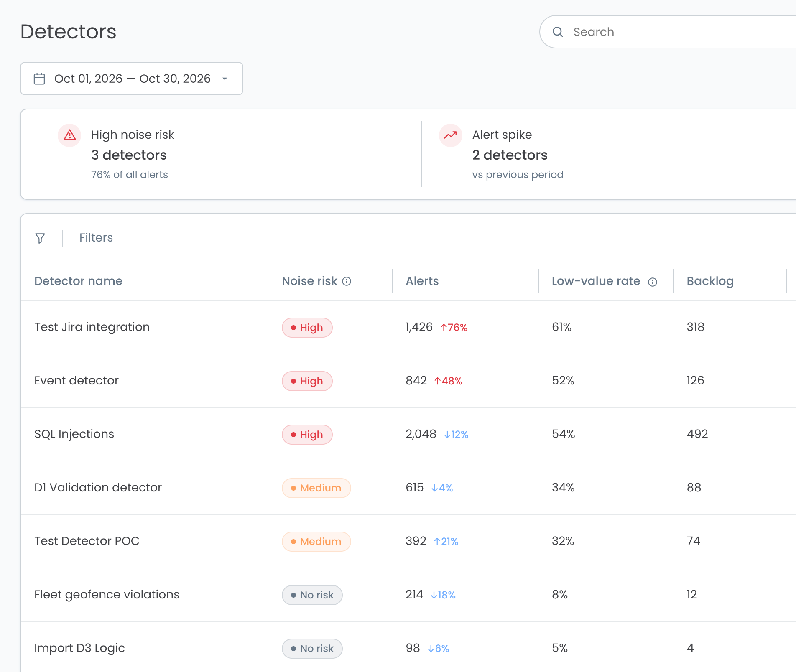Click the 88 backlog value

[694, 488]
